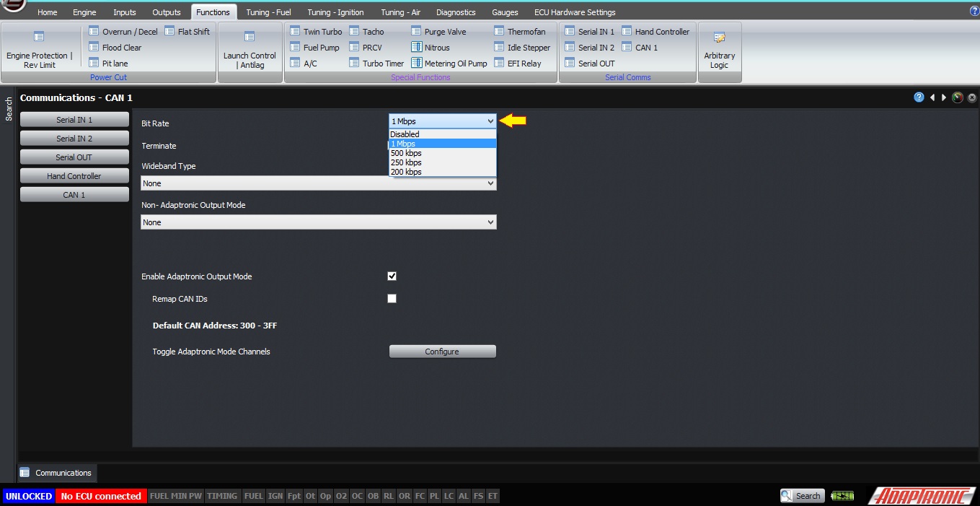Click Serial IN 2 sidebar button
The image size is (980, 506).
pyautogui.click(x=74, y=139)
